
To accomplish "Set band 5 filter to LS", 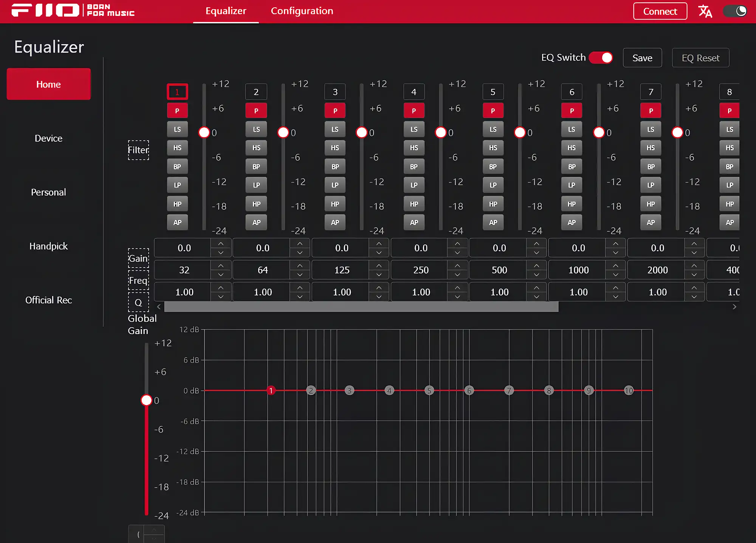I will click(x=493, y=129).
